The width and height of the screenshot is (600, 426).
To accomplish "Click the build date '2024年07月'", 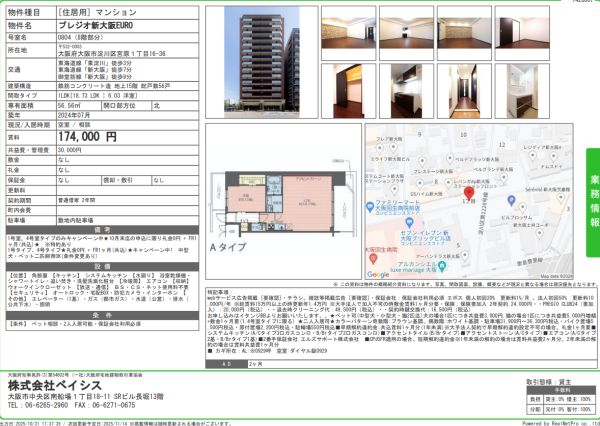I will coord(74,115).
